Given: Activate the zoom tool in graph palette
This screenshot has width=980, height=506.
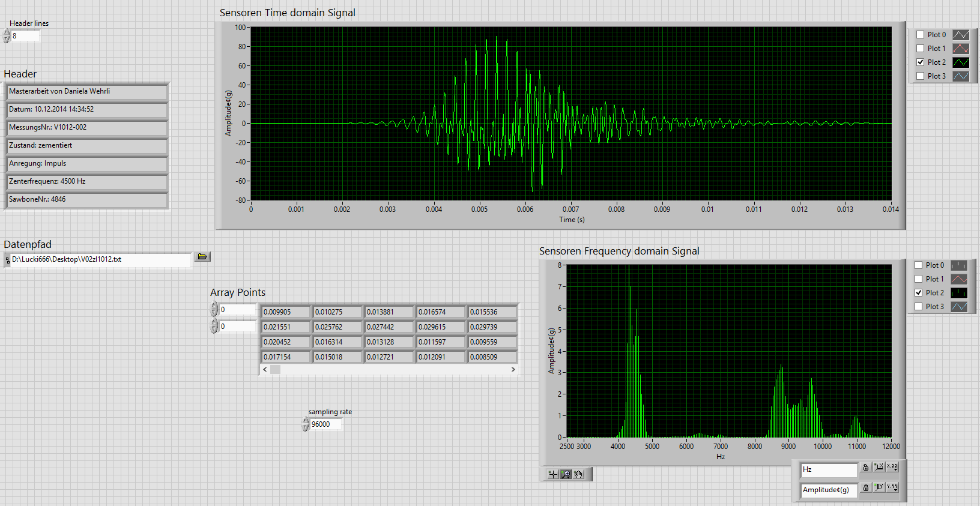Looking at the screenshot, I should pyautogui.click(x=566, y=474).
